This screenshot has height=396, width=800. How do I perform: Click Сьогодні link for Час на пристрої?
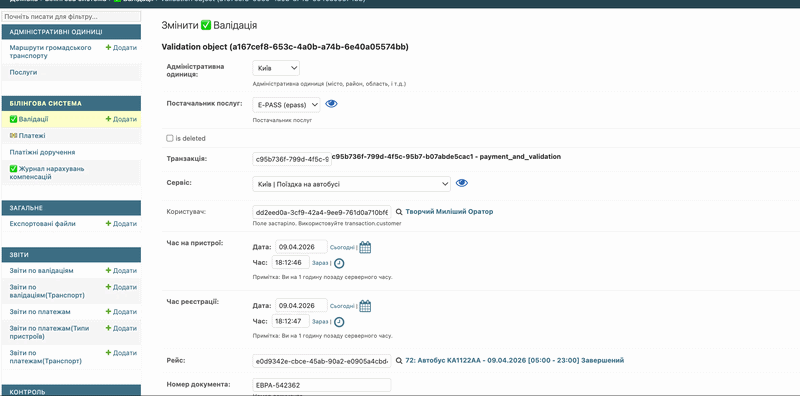click(x=342, y=248)
